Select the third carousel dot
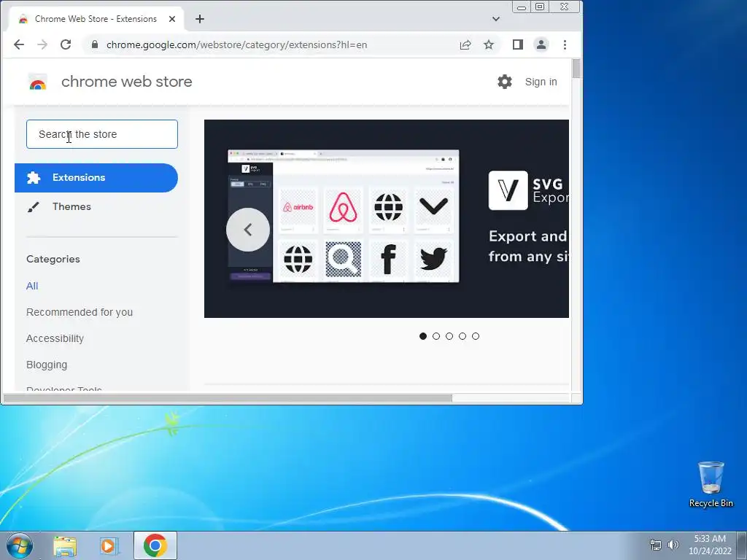 [449, 336]
